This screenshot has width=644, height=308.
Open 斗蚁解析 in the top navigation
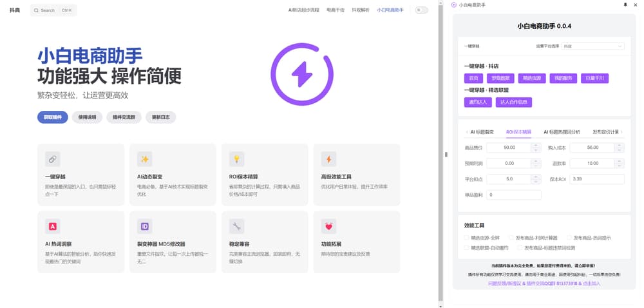(x=361, y=10)
